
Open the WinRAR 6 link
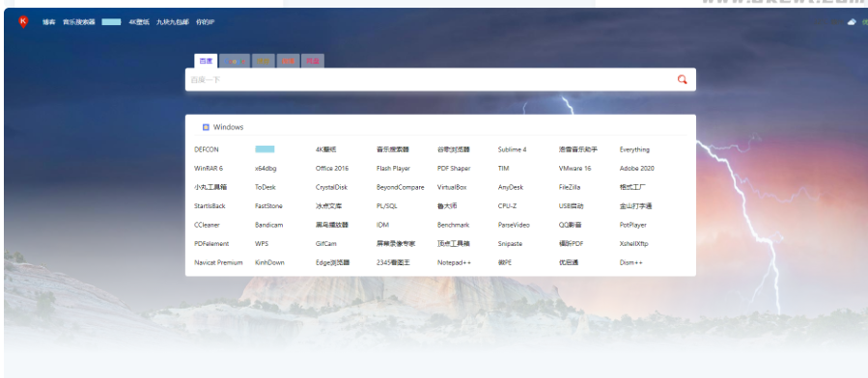(209, 169)
